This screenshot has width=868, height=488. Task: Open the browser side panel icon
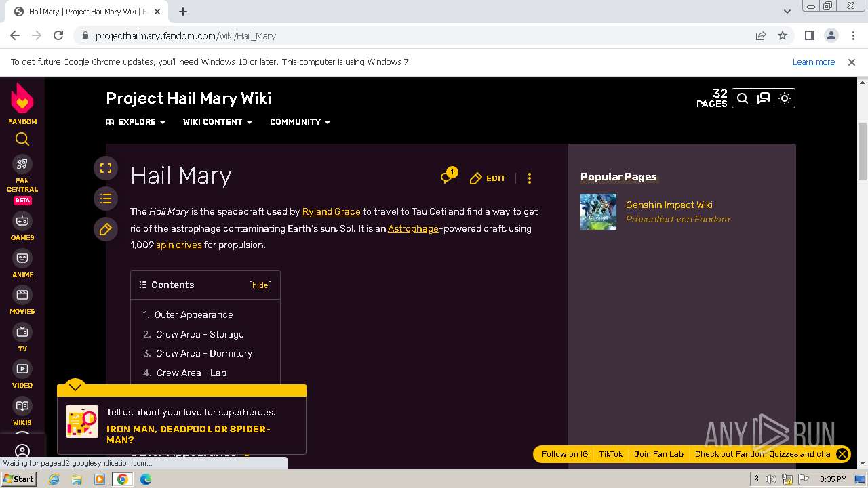[x=810, y=36]
